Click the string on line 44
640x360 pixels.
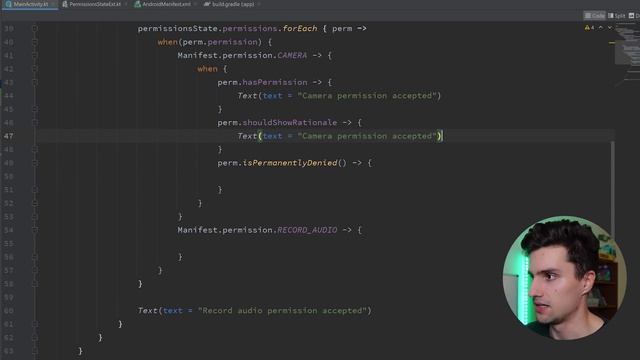pyautogui.click(x=367, y=96)
